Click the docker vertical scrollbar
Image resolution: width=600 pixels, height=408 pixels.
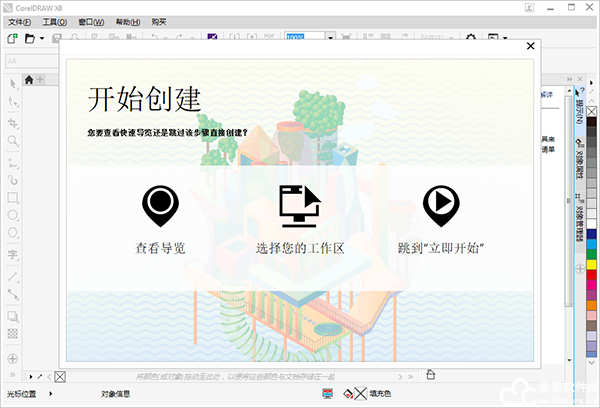[569, 201]
